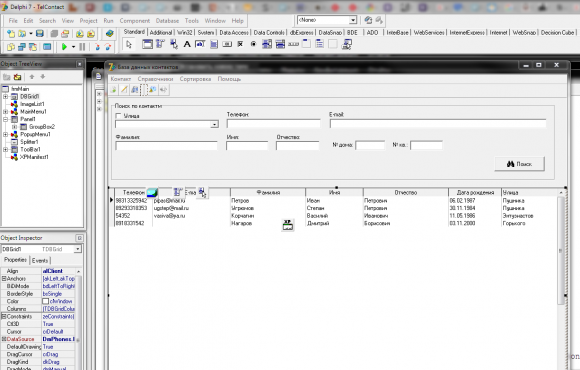This screenshot has width=580, height=370.
Task: Click the Pause button in the debug toolbar
Action: click(x=82, y=47)
